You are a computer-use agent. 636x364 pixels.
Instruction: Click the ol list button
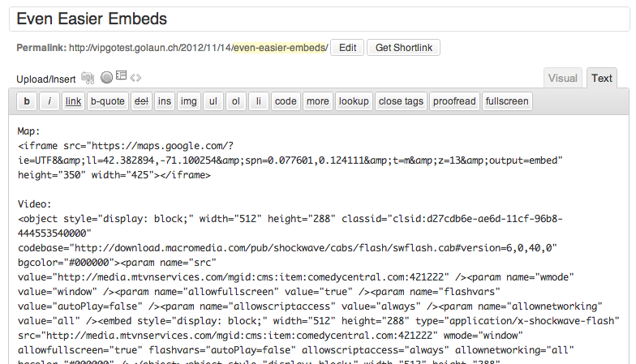click(236, 101)
